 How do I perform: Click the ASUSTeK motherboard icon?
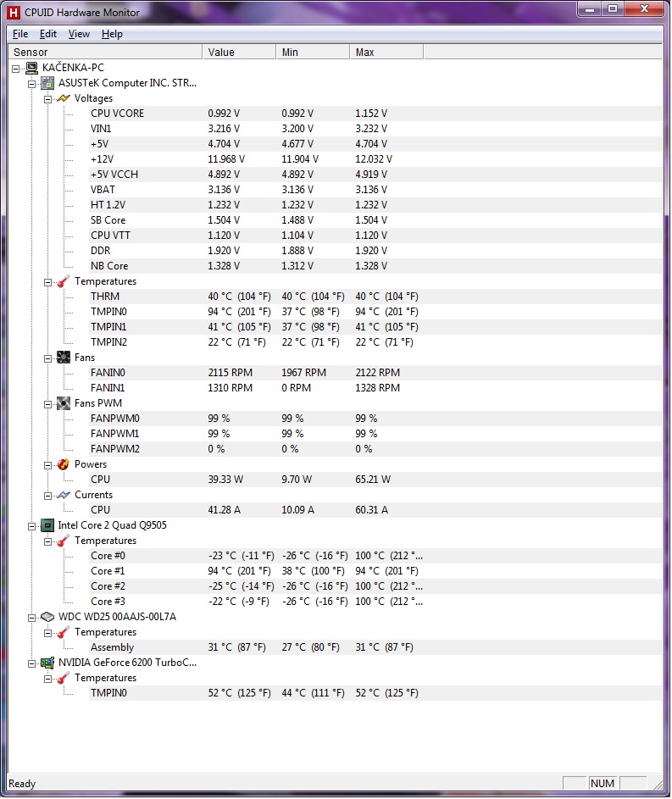48,83
